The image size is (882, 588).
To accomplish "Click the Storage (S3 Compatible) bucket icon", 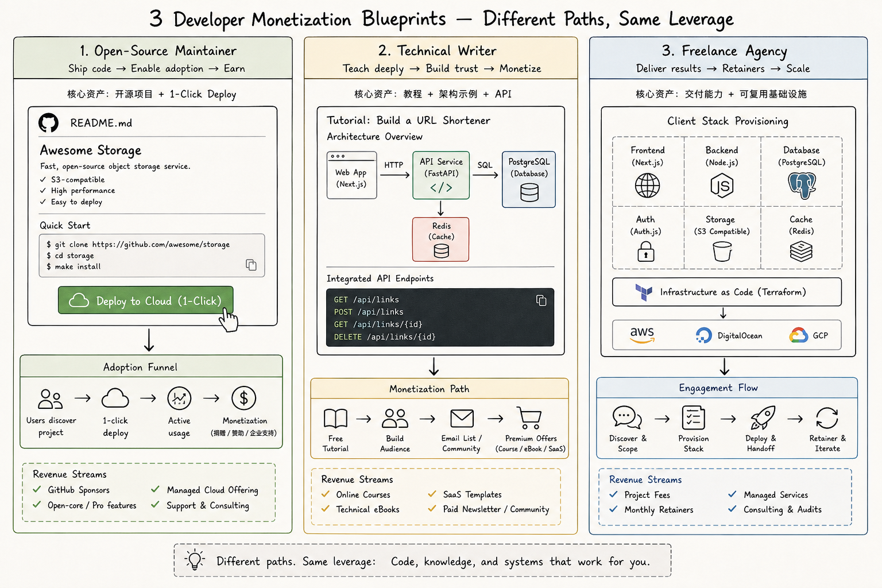I will coord(722,252).
